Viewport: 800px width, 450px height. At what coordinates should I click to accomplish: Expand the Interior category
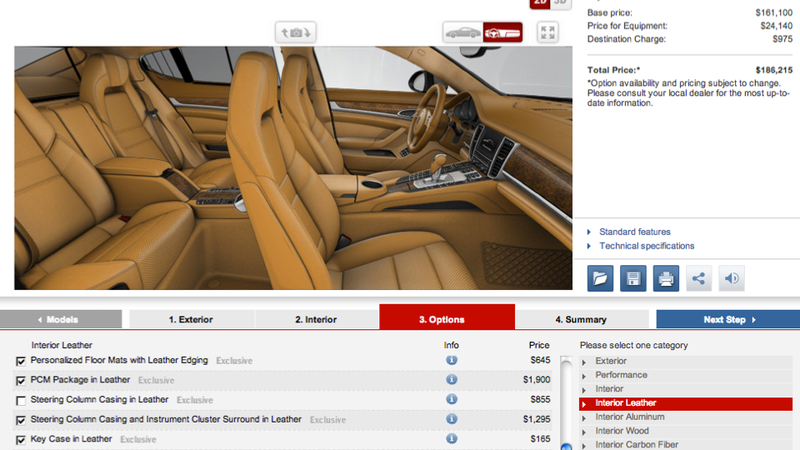click(686, 389)
